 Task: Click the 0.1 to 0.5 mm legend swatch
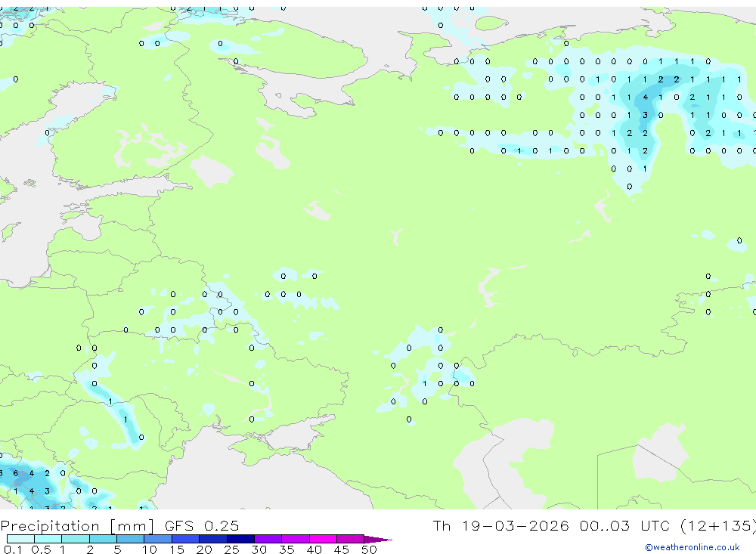[20, 539]
